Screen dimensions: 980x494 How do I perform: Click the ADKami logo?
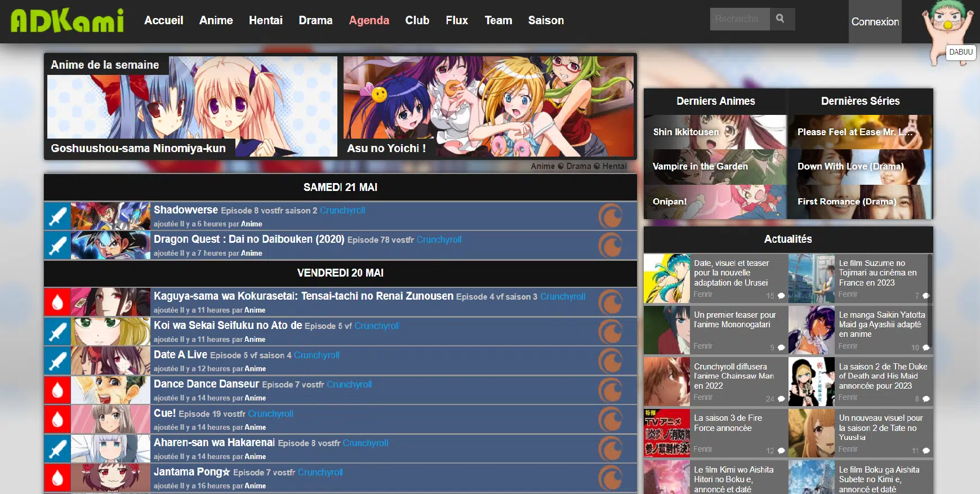pyautogui.click(x=68, y=21)
